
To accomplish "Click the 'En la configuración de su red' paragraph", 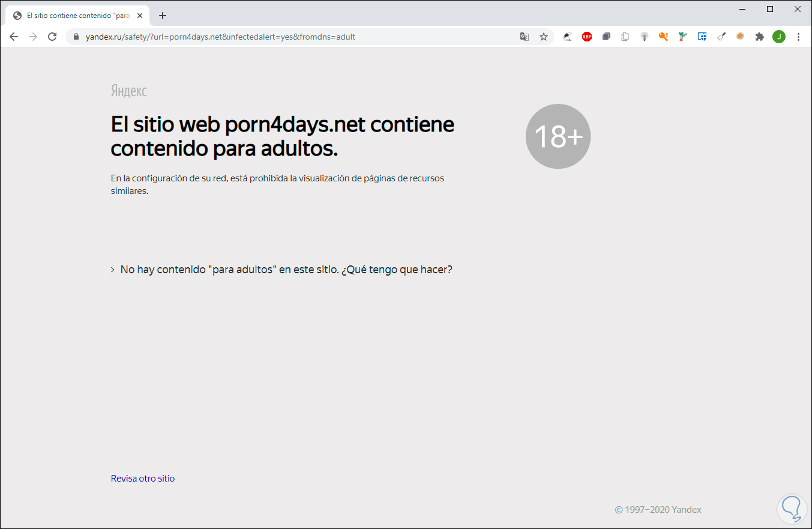I will [277, 185].
